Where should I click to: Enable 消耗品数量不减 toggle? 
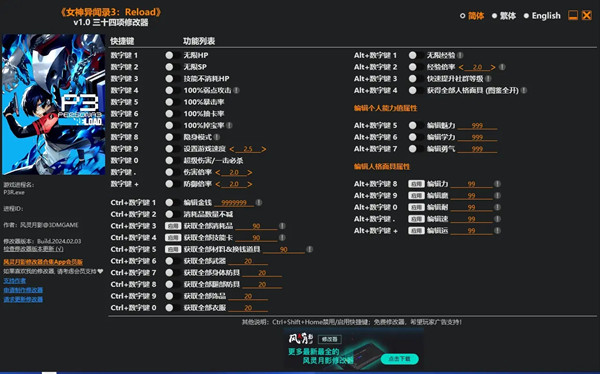point(172,214)
